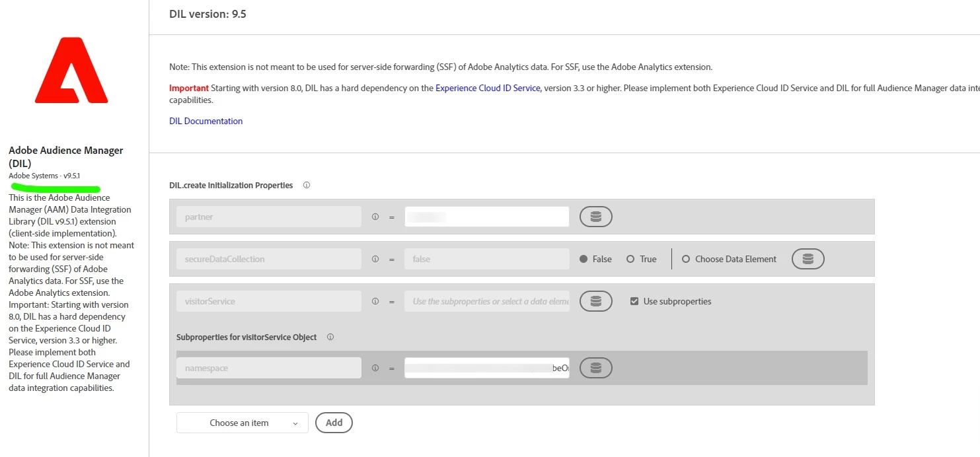The image size is (980, 457).
Task: Click DIL.create Initialization Properties heading
Action: 231,186
